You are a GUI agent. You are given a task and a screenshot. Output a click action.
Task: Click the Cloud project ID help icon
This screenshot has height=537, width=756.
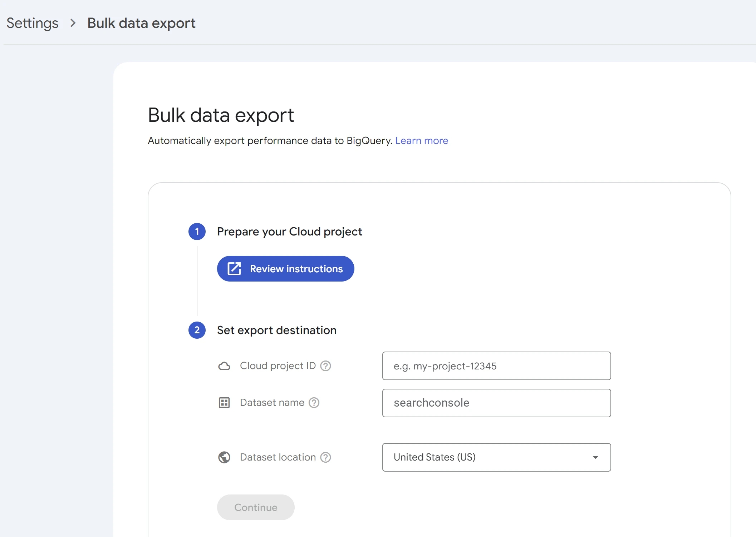click(x=325, y=366)
